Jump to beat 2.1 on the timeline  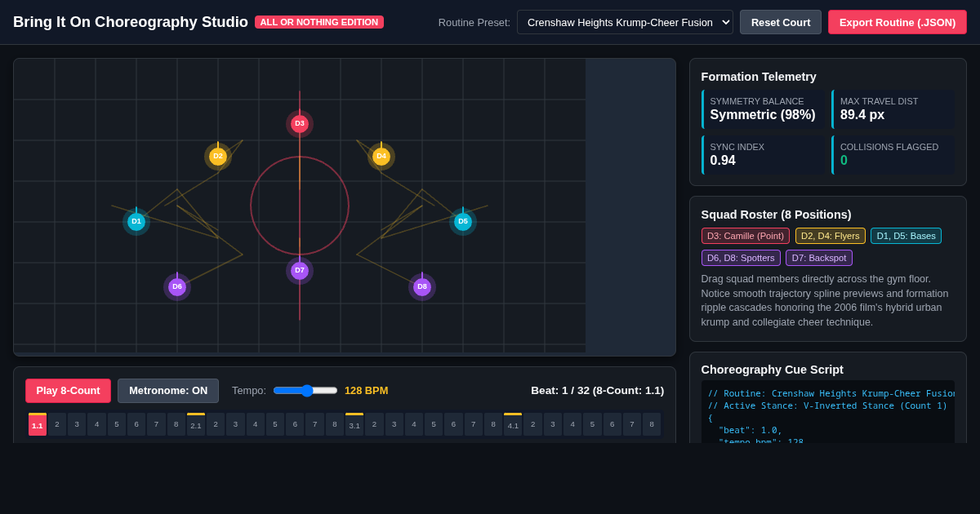(x=196, y=424)
